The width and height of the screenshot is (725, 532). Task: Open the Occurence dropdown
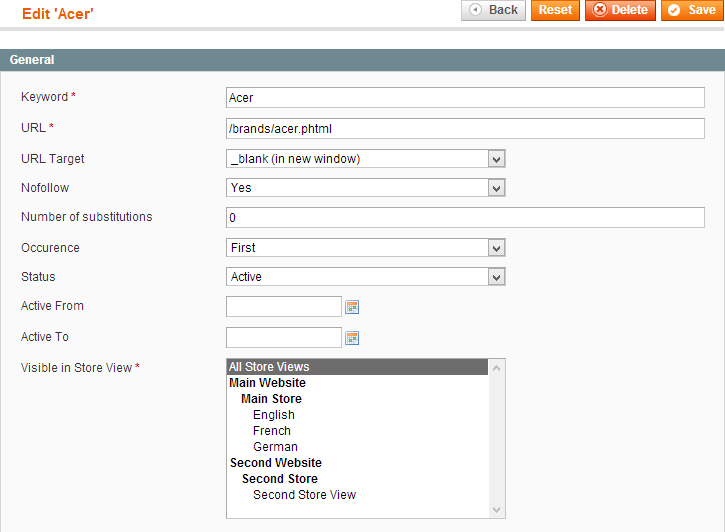pos(365,248)
